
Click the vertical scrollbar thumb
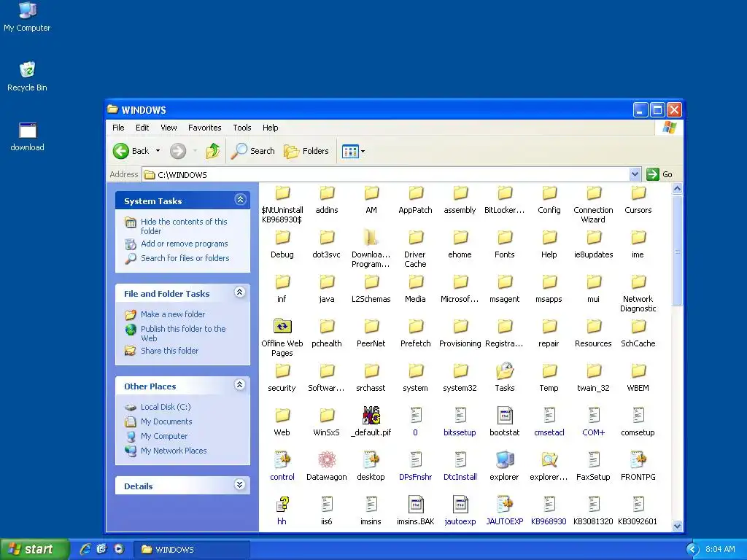[678, 251]
